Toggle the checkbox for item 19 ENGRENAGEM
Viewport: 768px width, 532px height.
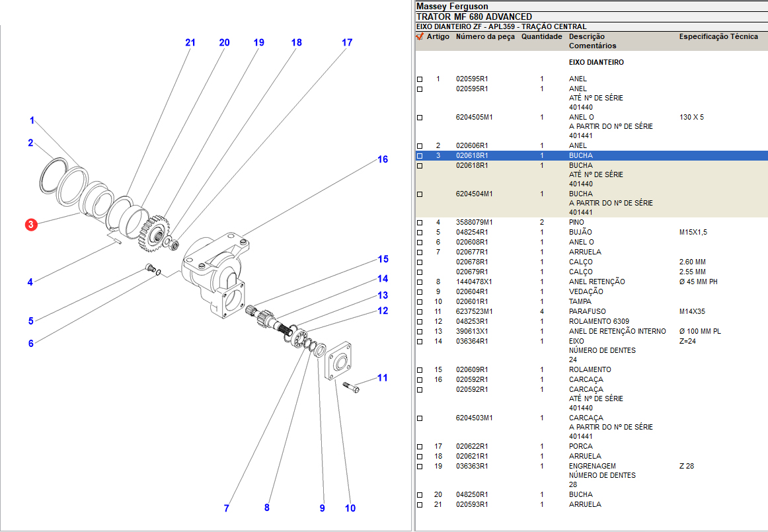coord(420,467)
